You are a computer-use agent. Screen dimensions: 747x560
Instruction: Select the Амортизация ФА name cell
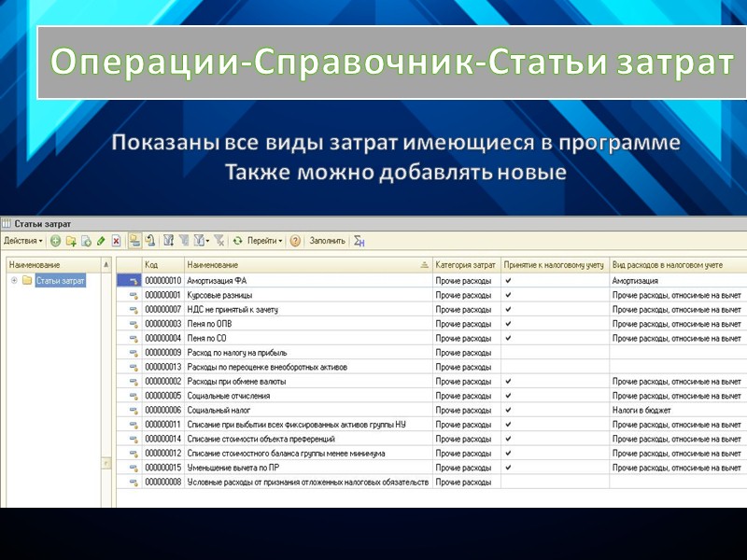click(x=308, y=281)
